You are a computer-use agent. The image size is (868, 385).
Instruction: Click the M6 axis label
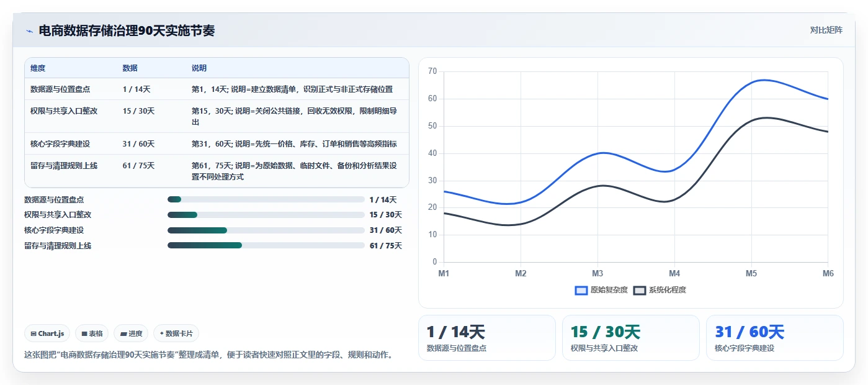click(x=828, y=273)
